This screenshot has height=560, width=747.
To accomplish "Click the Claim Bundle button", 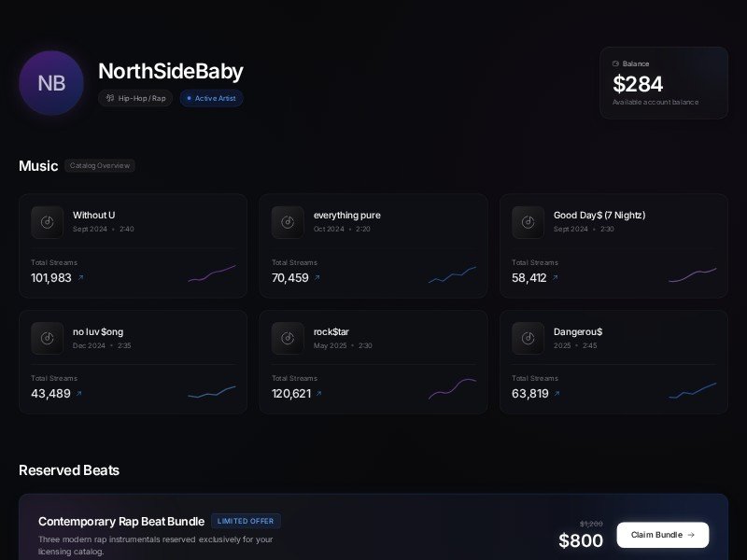I will (x=662, y=535).
